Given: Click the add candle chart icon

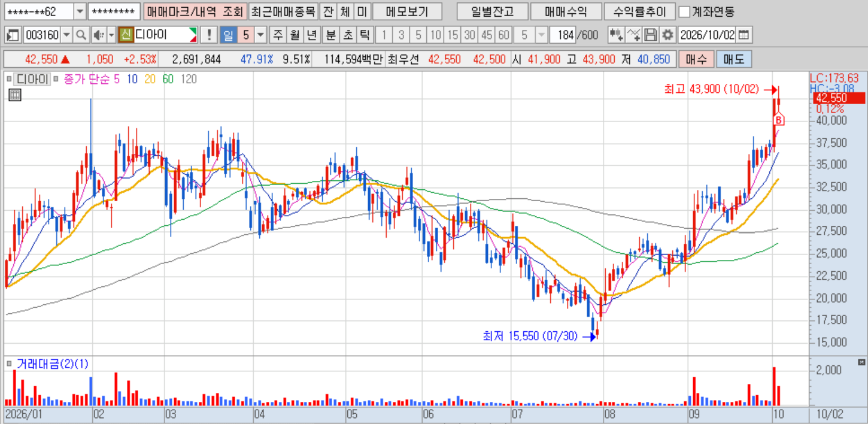Looking at the screenshot, I should [x=616, y=35].
